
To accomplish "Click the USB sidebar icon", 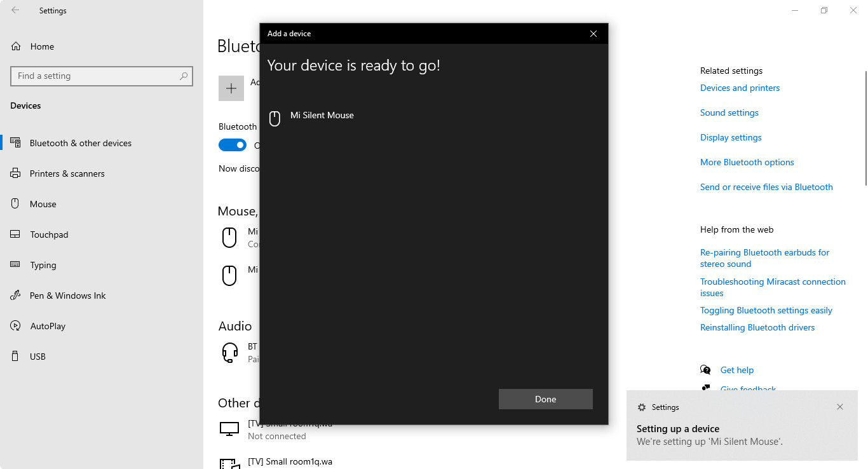I will click(16, 357).
